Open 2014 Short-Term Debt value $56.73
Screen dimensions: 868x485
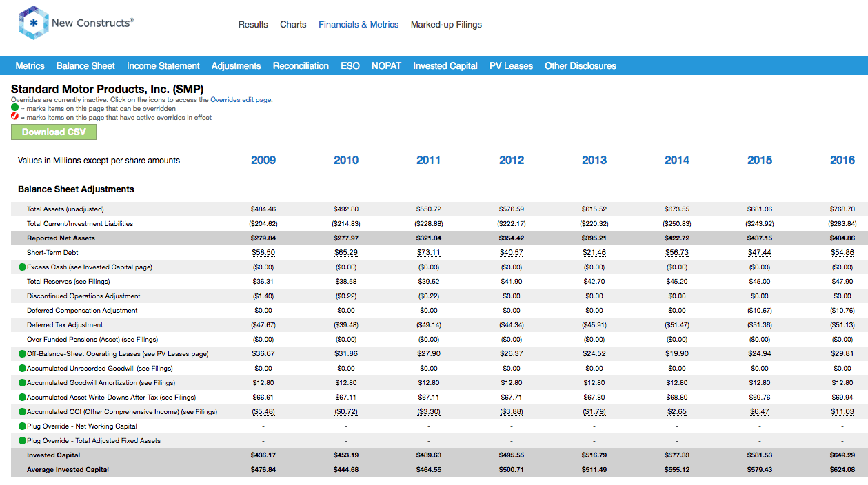click(677, 253)
